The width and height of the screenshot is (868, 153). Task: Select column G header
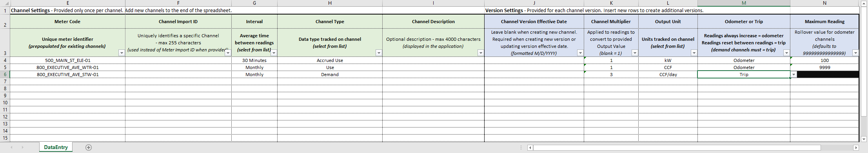point(254,3)
